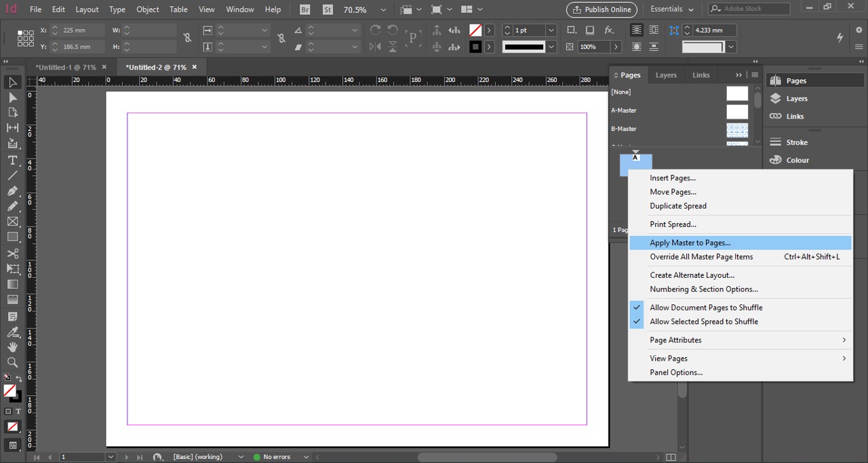Expand the Essentials workspace dropdown

[x=672, y=9]
